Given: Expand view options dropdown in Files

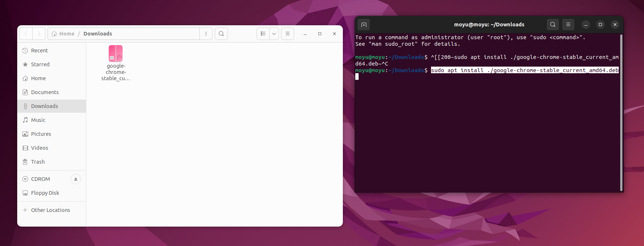Looking at the screenshot, I should click(274, 34).
